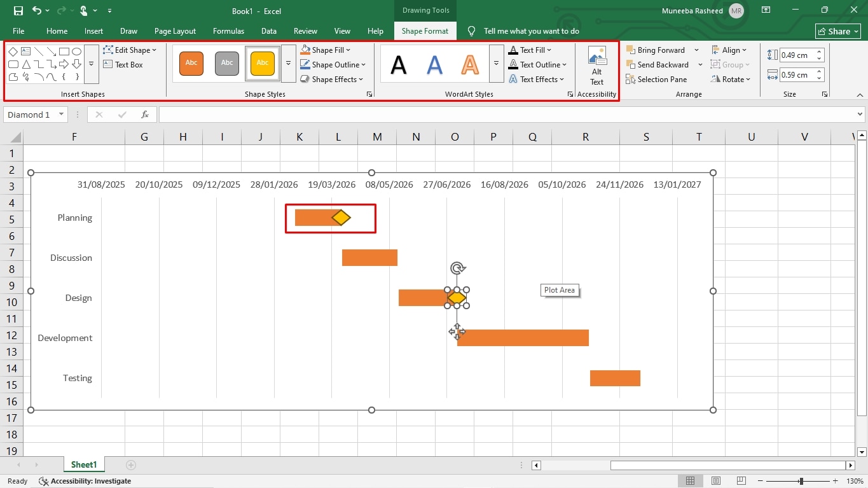Expand the WordArt Styles gallery More arrow
Image resolution: width=868 pixels, height=488 pixels.
[496, 64]
